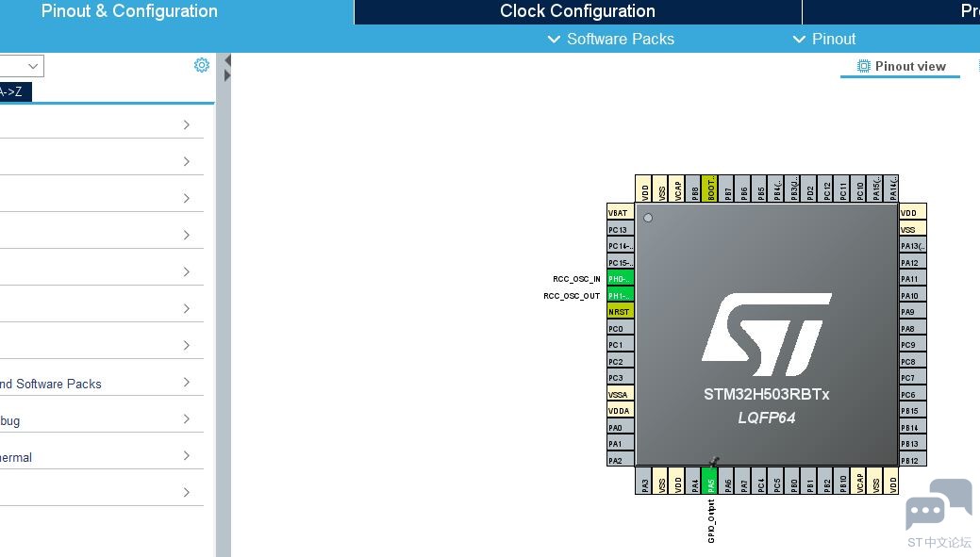This screenshot has width=980, height=557.
Task: Select pin PB2
Action: coord(826,481)
